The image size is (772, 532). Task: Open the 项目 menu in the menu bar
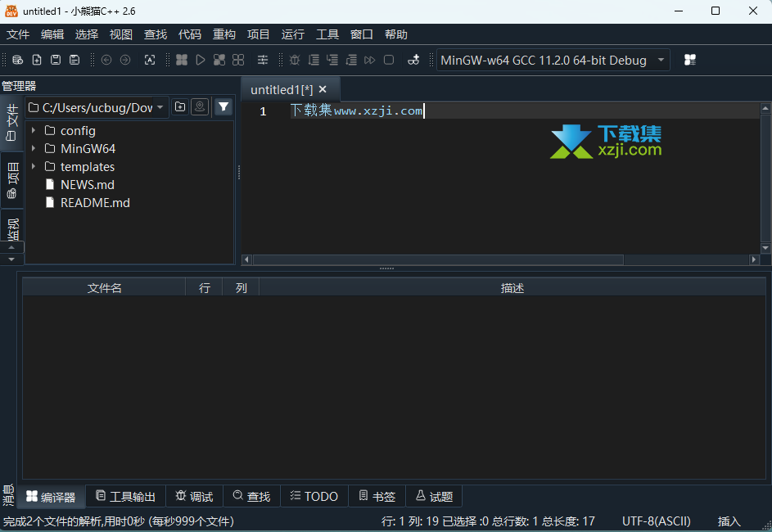pyautogui.click(x=259, y=34)
